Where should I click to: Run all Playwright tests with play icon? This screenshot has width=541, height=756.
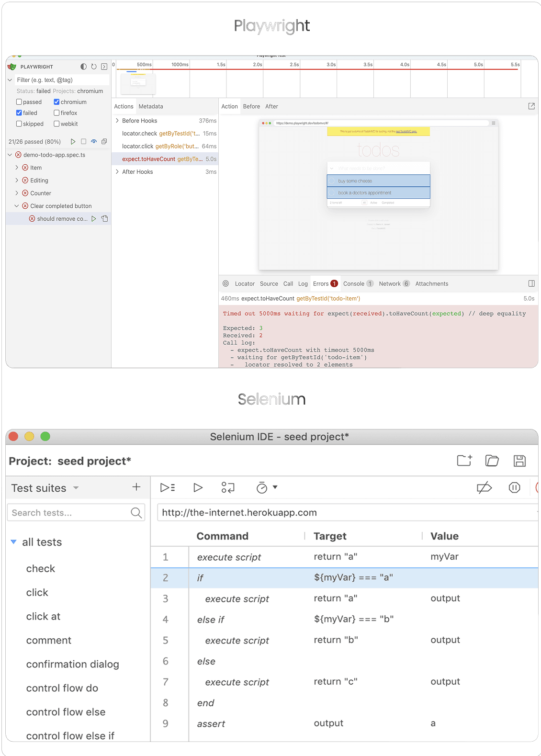tap(73, 142)
